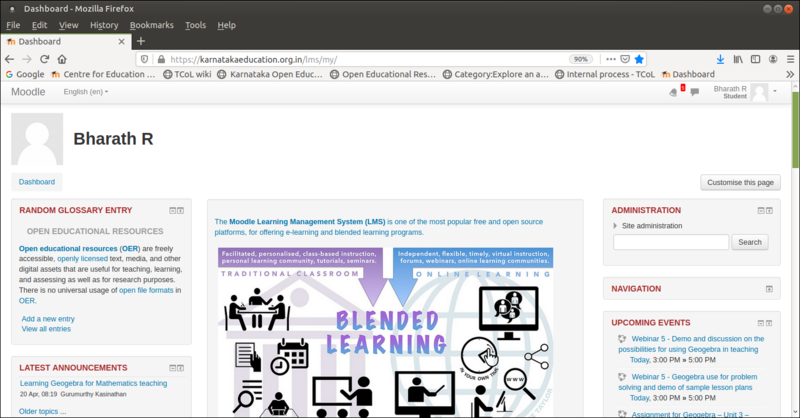Open Internal process - TCoL bookmark

point(605,75)
